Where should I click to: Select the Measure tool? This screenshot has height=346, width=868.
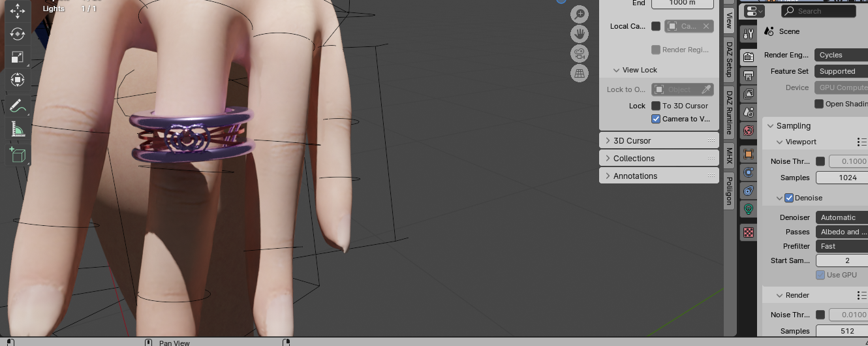[18, 129]
